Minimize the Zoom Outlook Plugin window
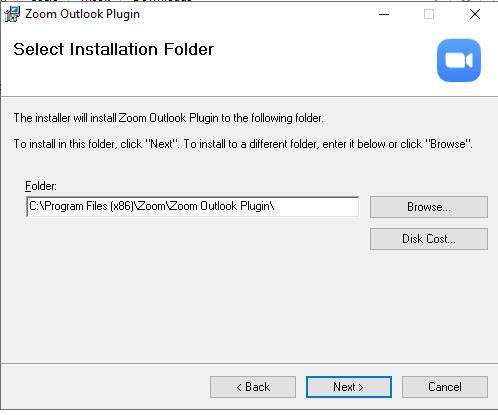The height and width of the screenshot is (415, 498). tap(384, 14)
